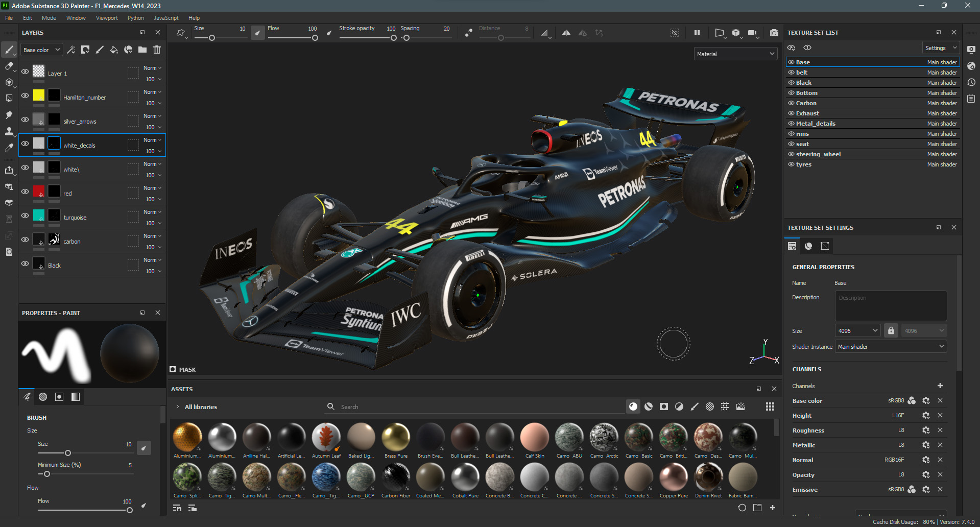
Task: Hide the silver_arrows layer
Action: point(25,119)
